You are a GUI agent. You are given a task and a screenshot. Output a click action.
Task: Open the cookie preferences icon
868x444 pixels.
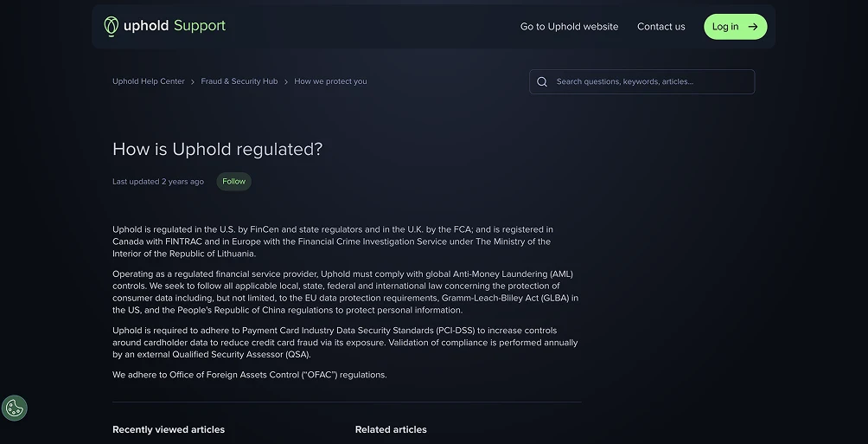pos(15,409)
